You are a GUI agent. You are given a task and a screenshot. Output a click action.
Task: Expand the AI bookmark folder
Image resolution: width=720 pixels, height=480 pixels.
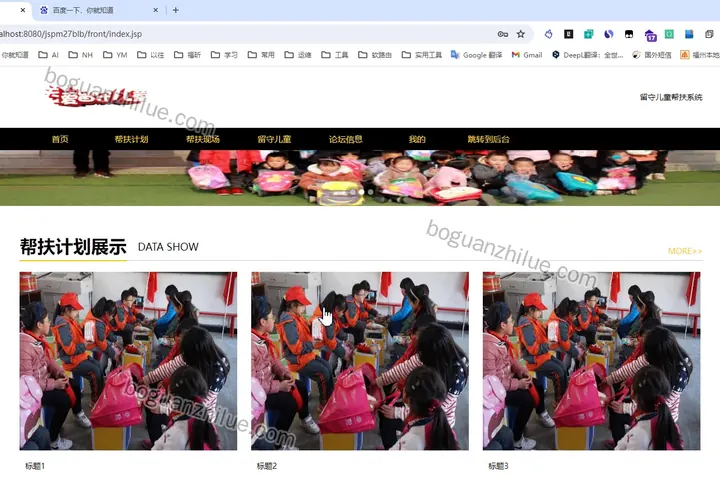(48, 55)
